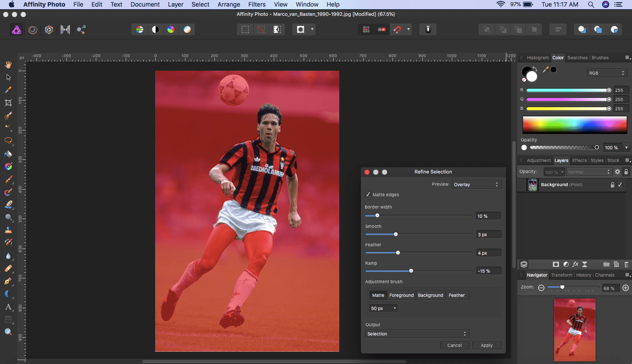The width and height of the screenshot is (632, 364).
Task: Select the Move tool arrow
Action: (x=8, y=77)
